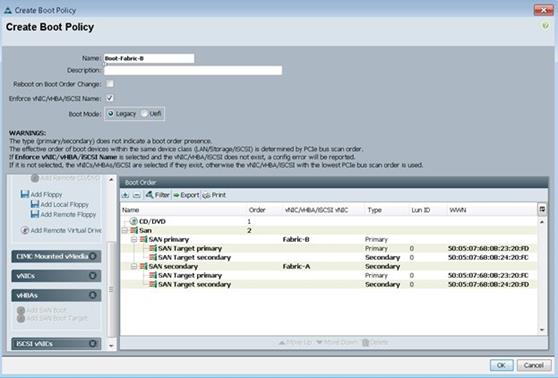The width and height of the screenshot is (558, 378).
Task: Uncheck Enforce vNIC/vHBA/iSCSI Name checkbox
Action: 110,98
